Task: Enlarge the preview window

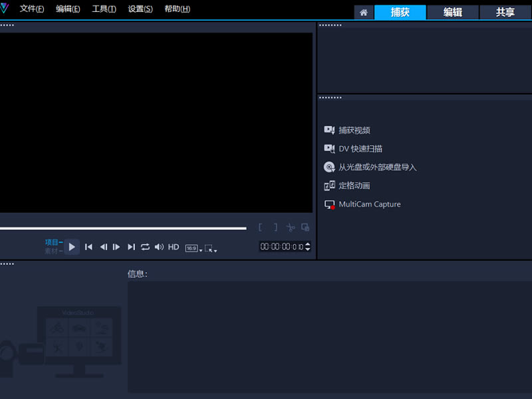Action: click(305, 227)
